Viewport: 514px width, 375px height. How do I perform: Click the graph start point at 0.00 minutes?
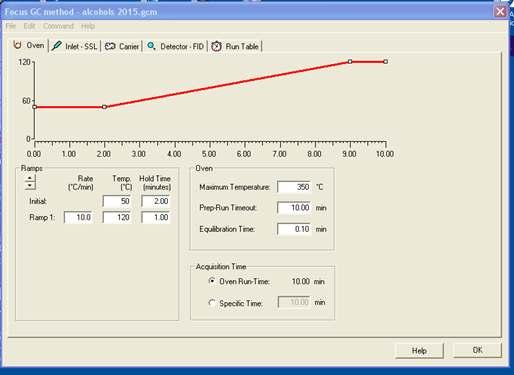click(35, 107)
